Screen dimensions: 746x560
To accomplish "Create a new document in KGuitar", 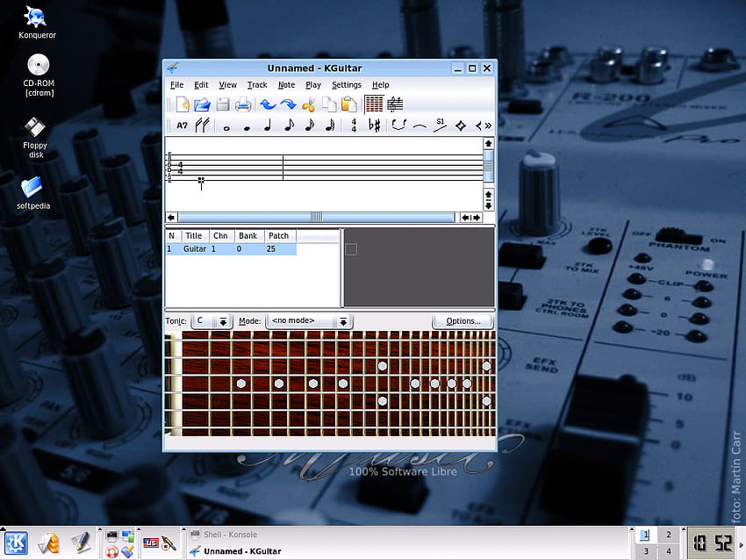I will pos(183,104).
